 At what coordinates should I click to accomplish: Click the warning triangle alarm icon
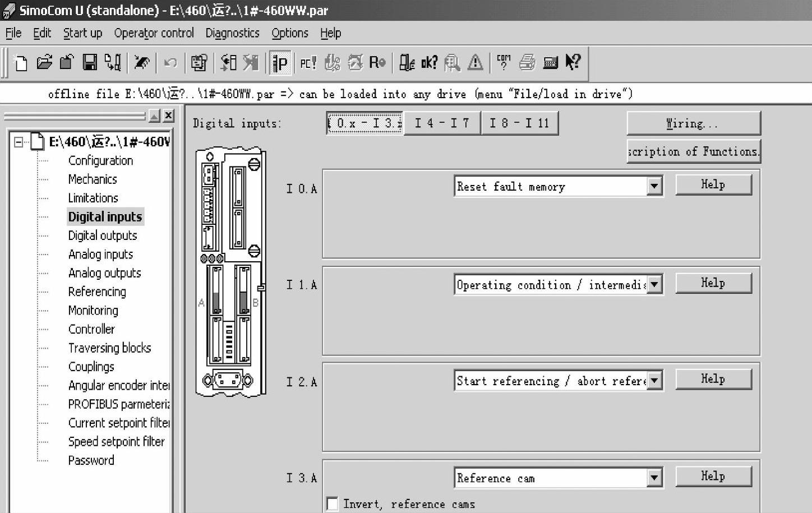[475, 63]
